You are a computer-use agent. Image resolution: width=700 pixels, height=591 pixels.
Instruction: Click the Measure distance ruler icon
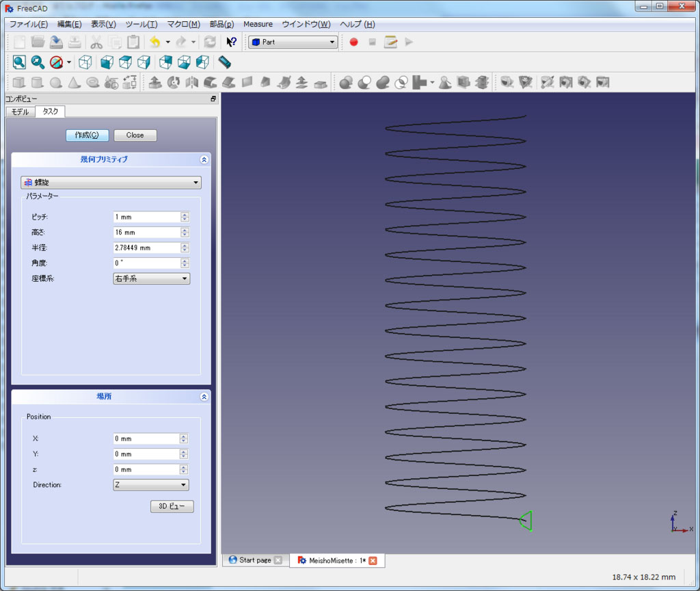pyautogui.click(x=224, y=62)
